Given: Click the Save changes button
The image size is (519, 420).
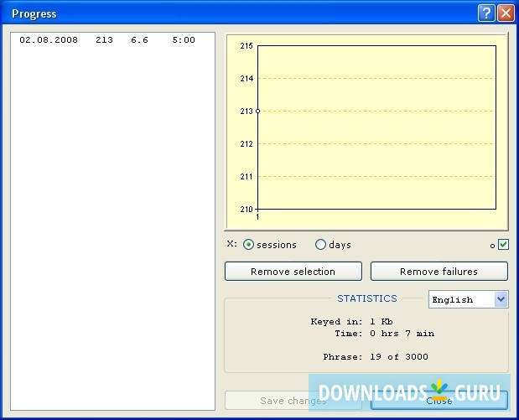Looking at the screenshot, I should (x=293, y=401).
